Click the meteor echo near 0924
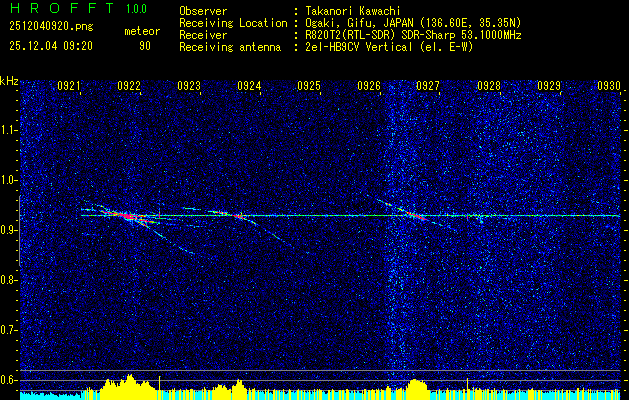The image size is (629, 400). [x=238, y=216]
